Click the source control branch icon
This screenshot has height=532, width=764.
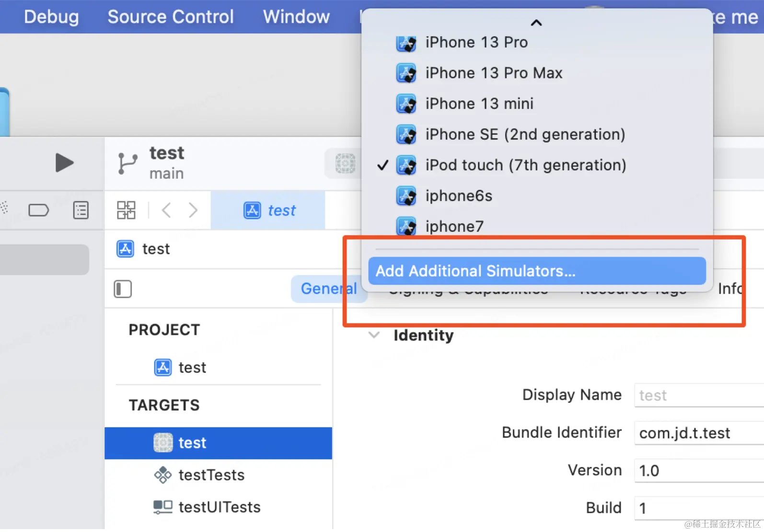coord(127,163)
